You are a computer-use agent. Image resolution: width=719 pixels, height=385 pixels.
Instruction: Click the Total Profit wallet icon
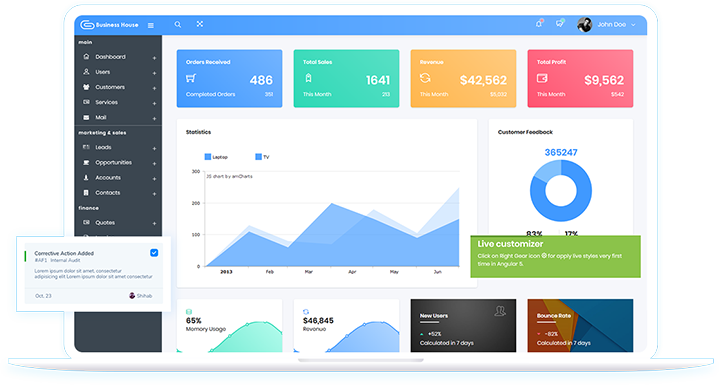click(542, 78)
